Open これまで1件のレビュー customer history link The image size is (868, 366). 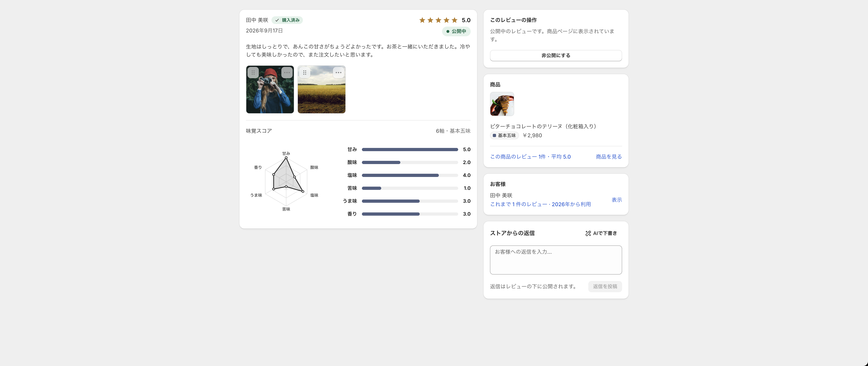pyautogui.click(x=540, y=204)
